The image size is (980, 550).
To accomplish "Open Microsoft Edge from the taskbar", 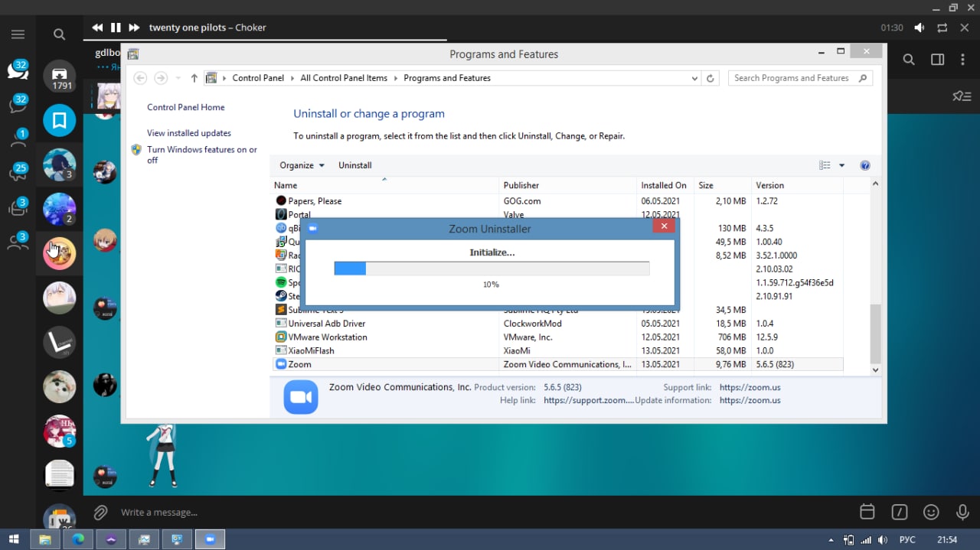I will (78, 539).
